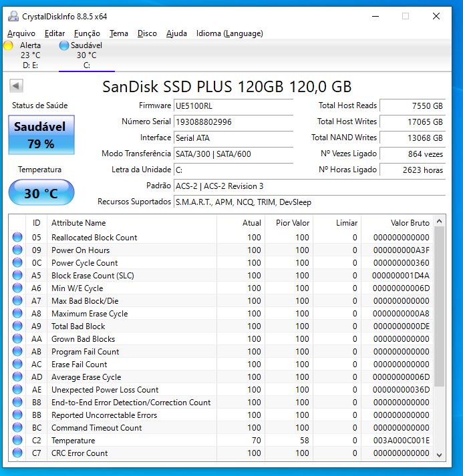Open the Idioma (Language) menu
The width and height of the screenshot is (463, 476).
230,33
